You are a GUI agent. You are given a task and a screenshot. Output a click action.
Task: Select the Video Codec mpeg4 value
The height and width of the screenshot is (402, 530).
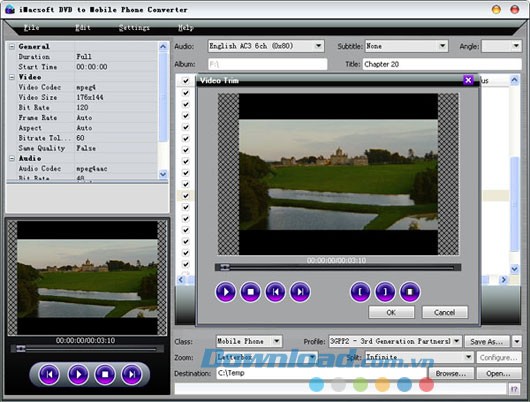click(x=86, y=87)
